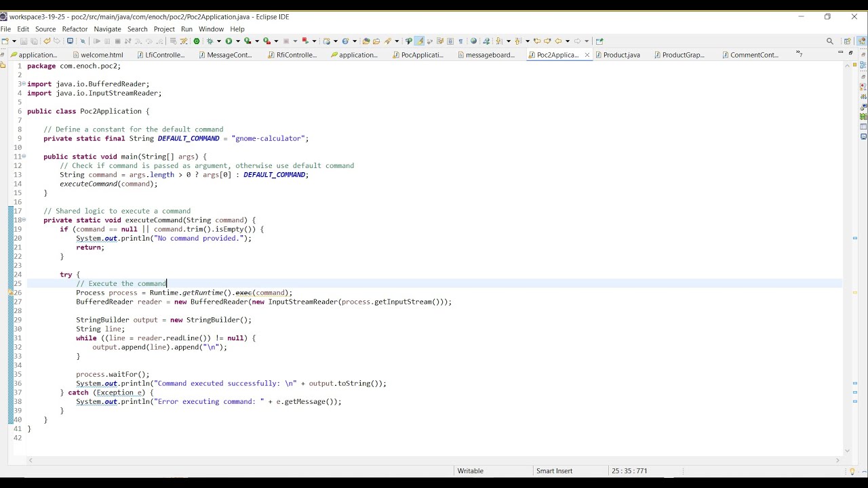
Task: Click the Terminate (stop) toolbar icon
Action: 117,41
